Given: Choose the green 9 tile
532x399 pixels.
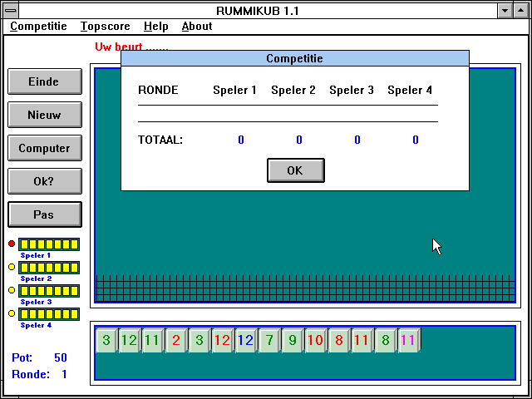Looking at the screenshot, I should [292, 340].
